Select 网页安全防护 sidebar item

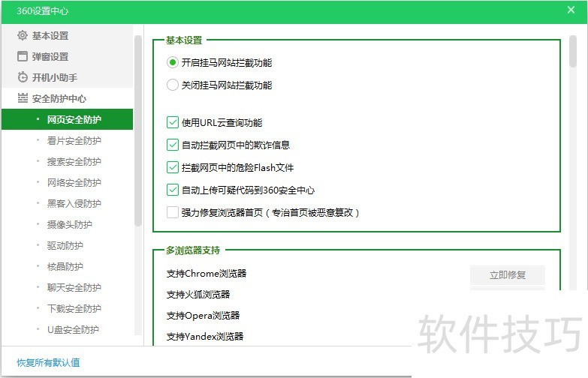pos(68,119)
